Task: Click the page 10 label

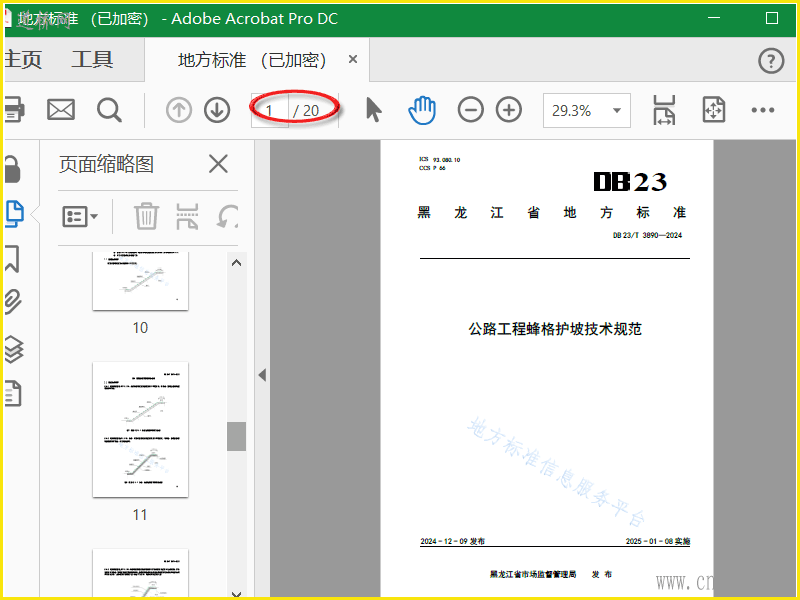Action: pos(140,328)
